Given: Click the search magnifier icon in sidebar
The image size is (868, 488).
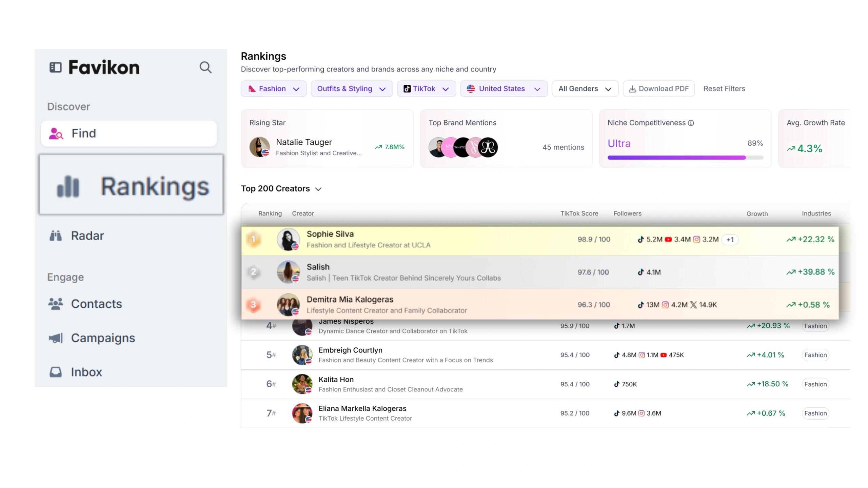Looking at the screenshot, I should pyautogui.click(x=205, y=67).
